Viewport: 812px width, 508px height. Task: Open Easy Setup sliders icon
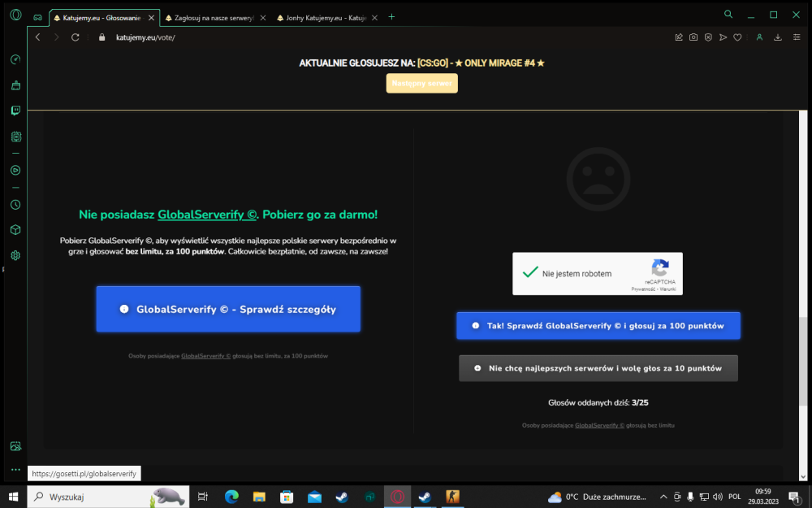(x=797, y=37)
